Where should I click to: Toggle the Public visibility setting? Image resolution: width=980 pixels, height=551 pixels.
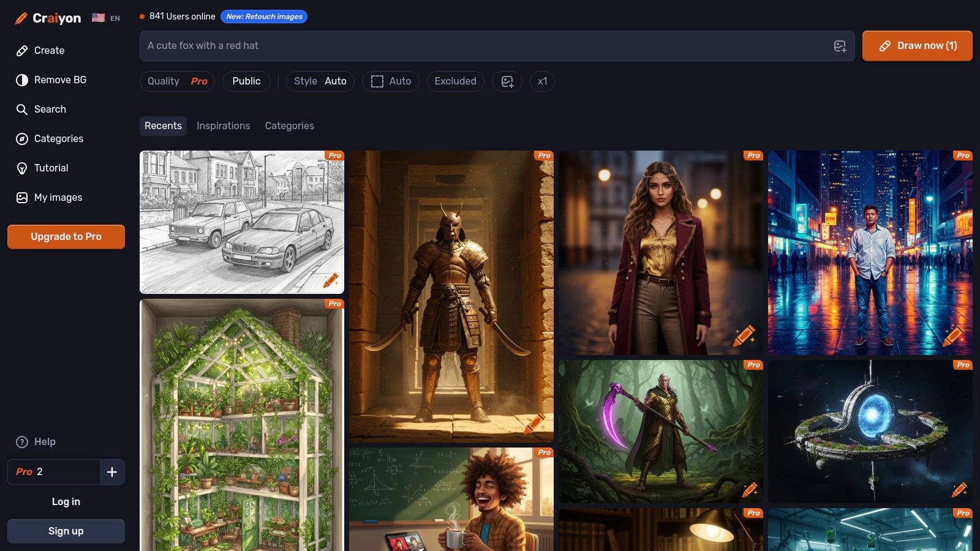[x=246, y=81]
